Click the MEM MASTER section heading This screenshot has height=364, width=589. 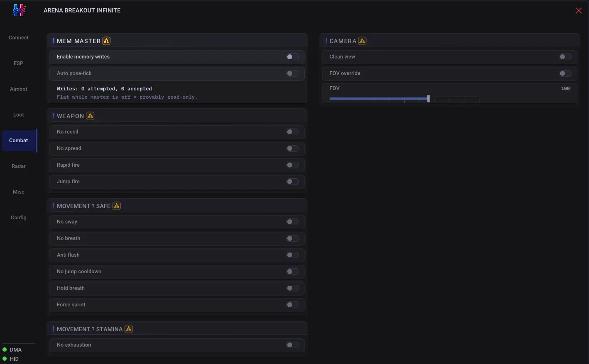[x=79, y=41]
